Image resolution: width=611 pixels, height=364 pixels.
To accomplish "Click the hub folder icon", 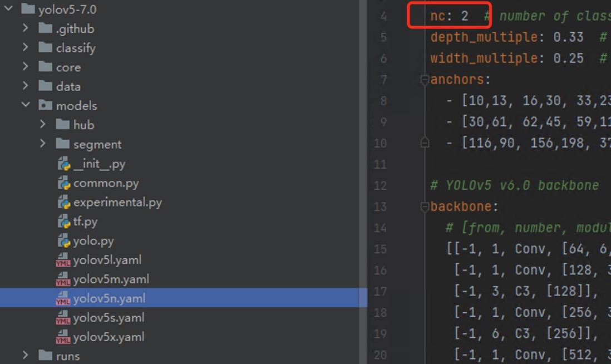I will (63, 124).
